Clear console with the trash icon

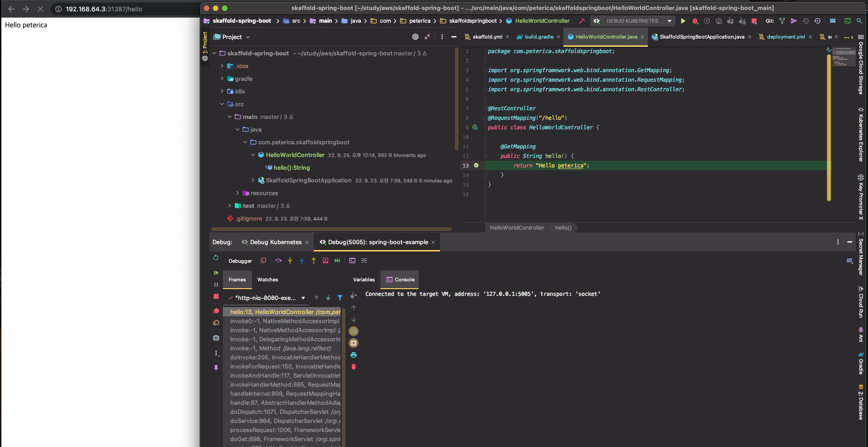(x=354, y=367)
